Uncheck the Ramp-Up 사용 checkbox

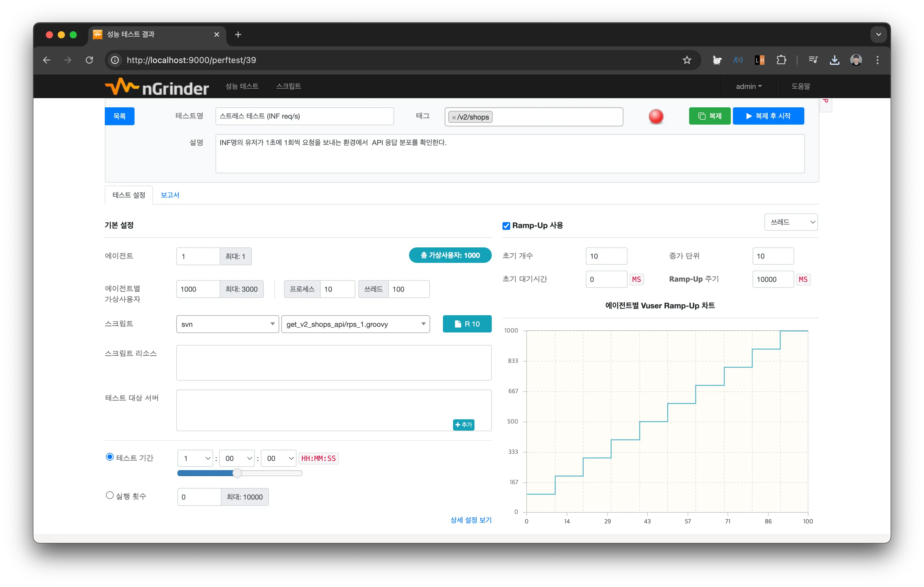(506, 226)
